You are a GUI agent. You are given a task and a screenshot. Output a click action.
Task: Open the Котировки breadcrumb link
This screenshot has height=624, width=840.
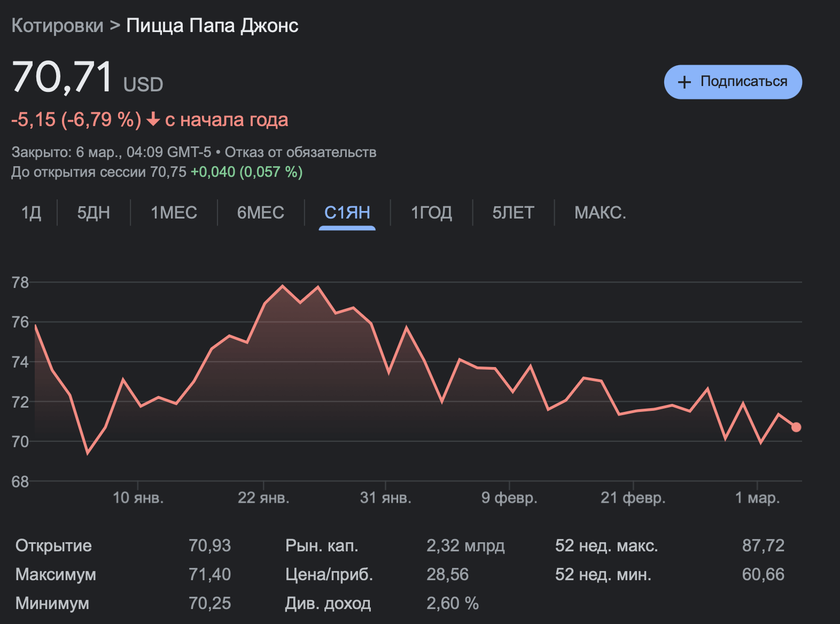click(57, 26)
